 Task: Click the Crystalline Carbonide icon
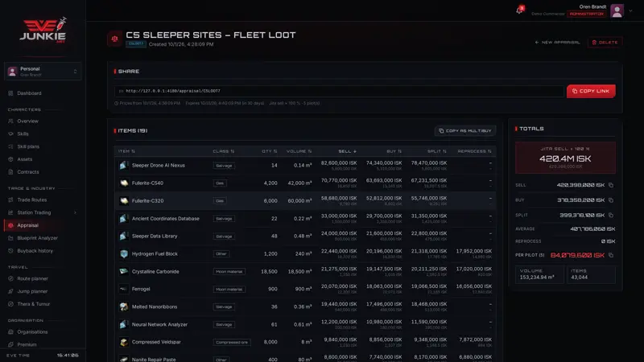[124, 271]
